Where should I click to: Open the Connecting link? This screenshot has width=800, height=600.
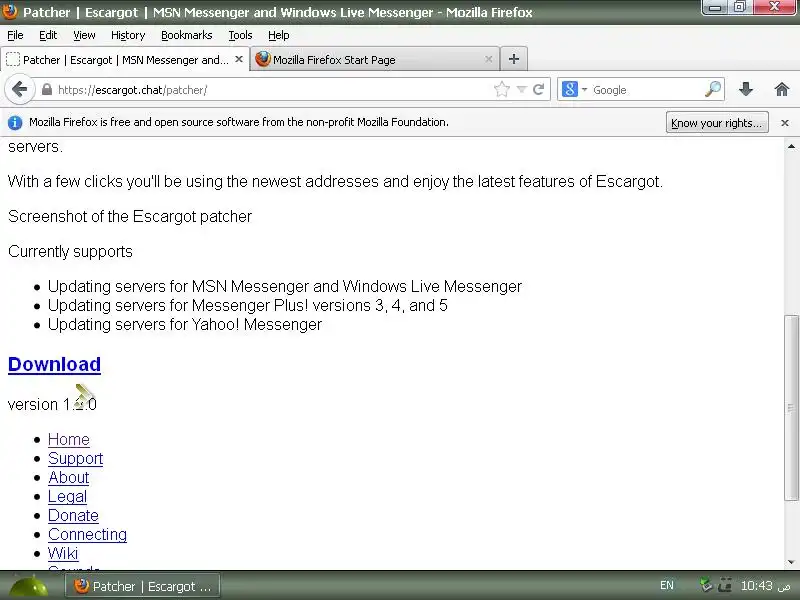[x=87, y=534]
